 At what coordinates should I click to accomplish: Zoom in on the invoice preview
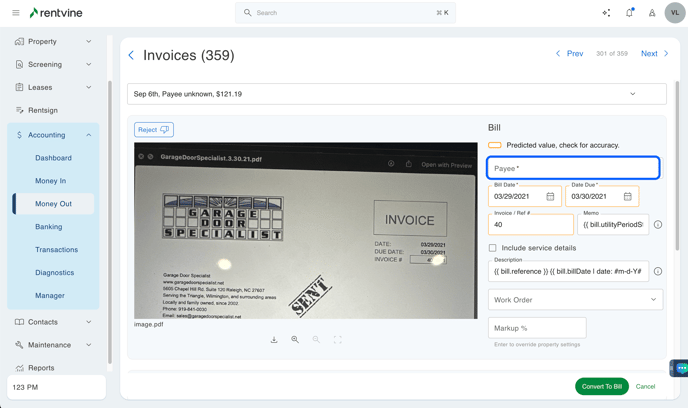click(295, 340)
